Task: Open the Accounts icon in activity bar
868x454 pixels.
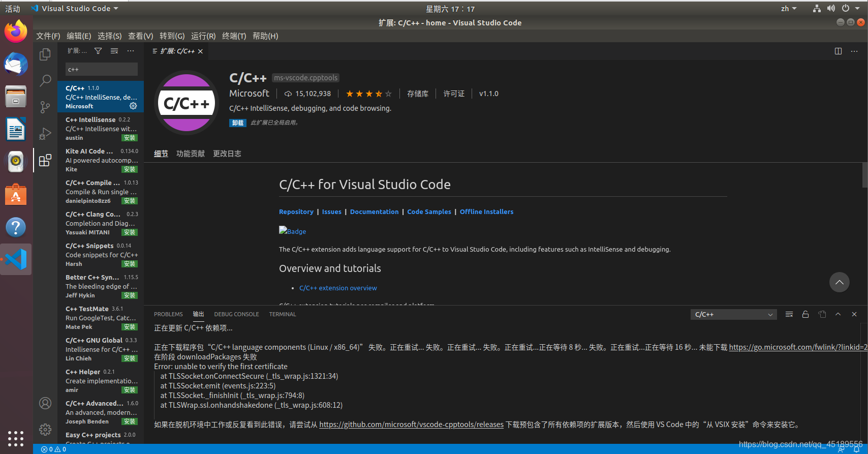Action: pos(45,403)
